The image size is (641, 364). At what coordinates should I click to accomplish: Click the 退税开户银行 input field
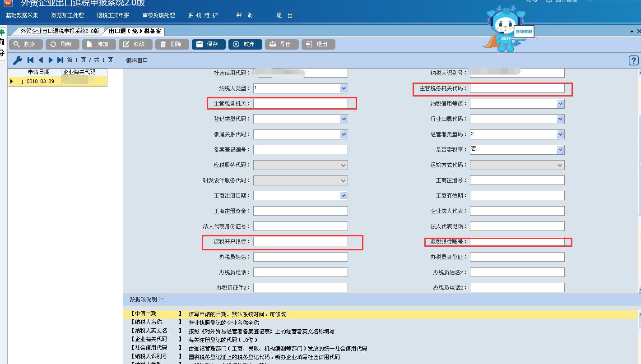(300, 242)
